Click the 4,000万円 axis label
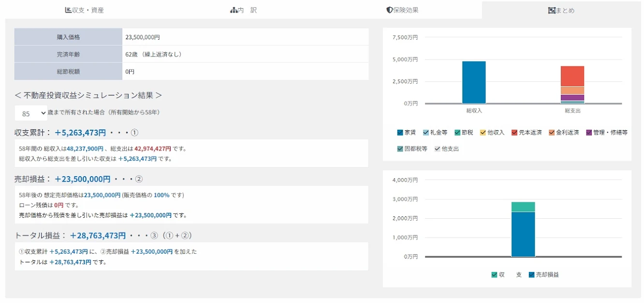This screenshot has height=303, width=644. point(405,180)
